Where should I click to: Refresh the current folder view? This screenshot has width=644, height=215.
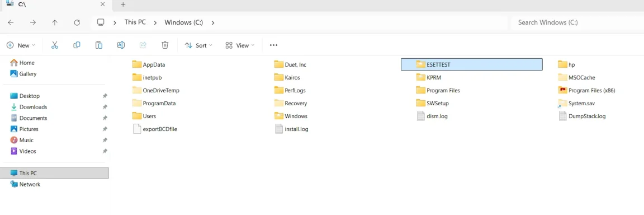point(77,22)
